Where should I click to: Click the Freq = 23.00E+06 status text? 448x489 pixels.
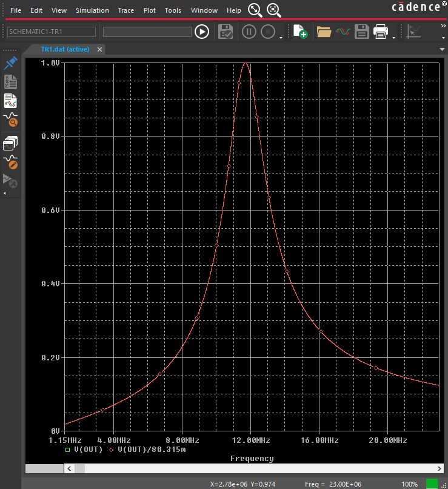tap(333, 484)
